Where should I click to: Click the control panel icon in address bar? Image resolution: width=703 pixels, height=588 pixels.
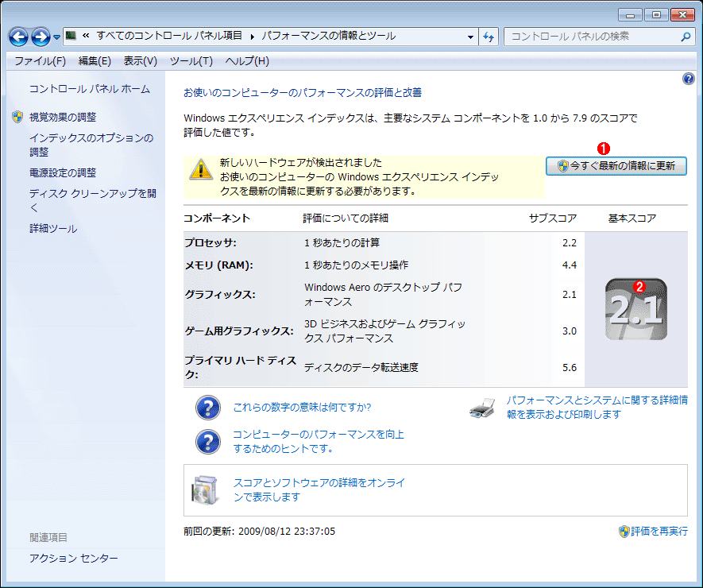tap(71, 36)
